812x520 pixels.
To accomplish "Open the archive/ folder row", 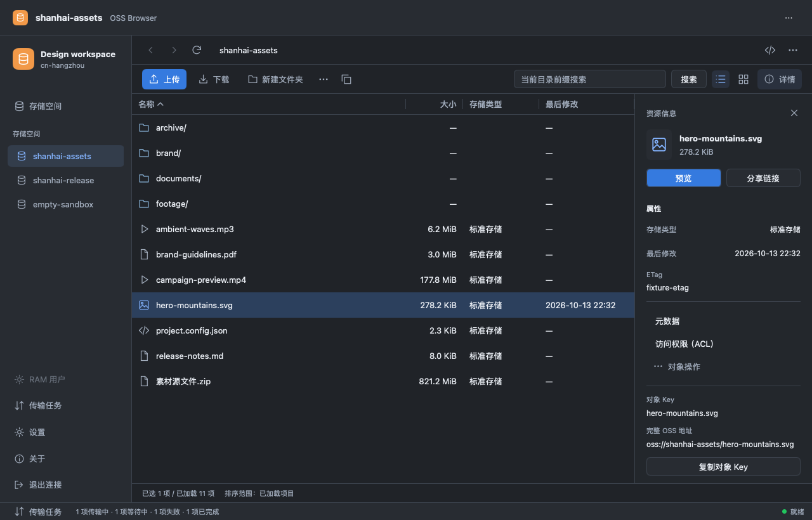I will click(x=383, y=127).
